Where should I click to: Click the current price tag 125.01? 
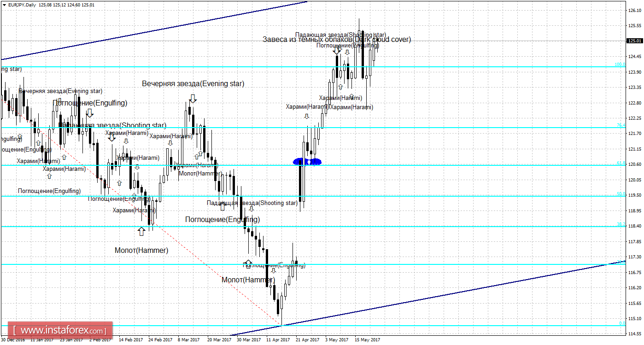[635, 41]
